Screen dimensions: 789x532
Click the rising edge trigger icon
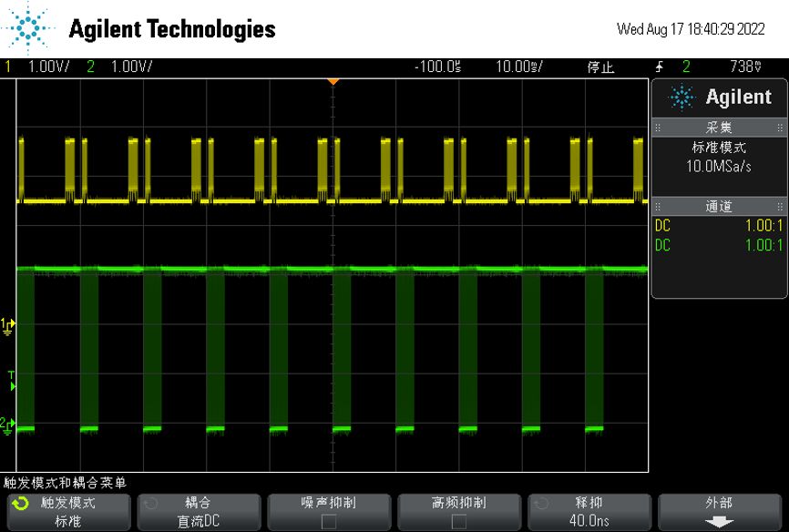(x=660, y=66)
